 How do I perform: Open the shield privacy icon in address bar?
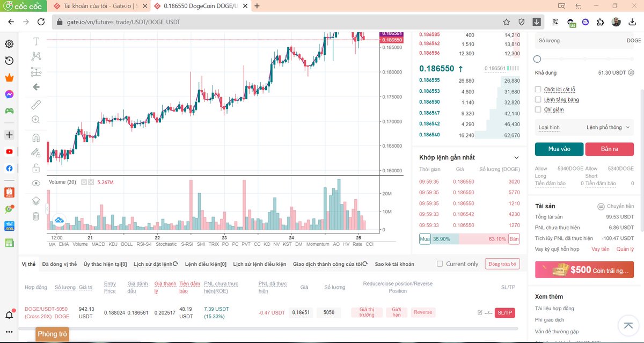click(521, 22)
